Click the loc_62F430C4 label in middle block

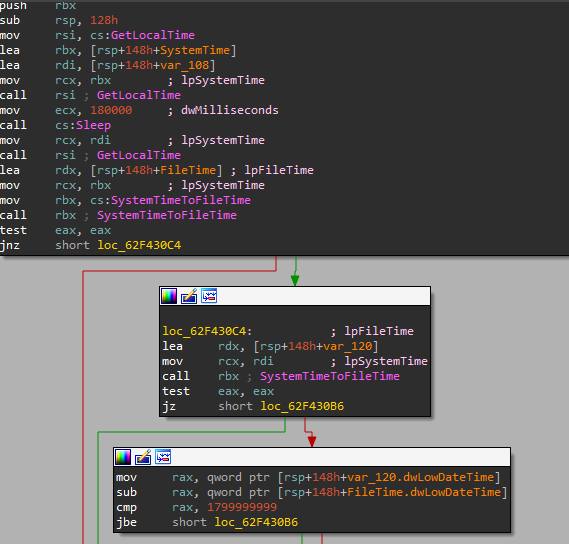(x=207, y=331)
